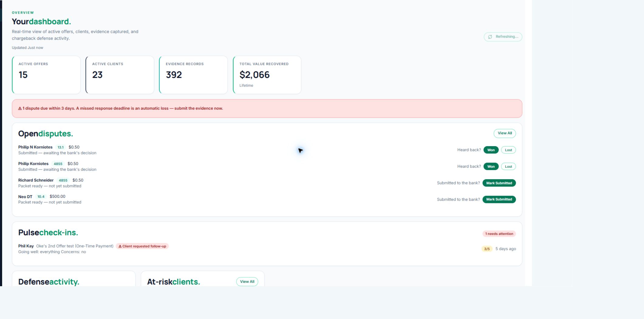Open the Evidence Records card
644x319 pixels.
[x=193, y=75]
